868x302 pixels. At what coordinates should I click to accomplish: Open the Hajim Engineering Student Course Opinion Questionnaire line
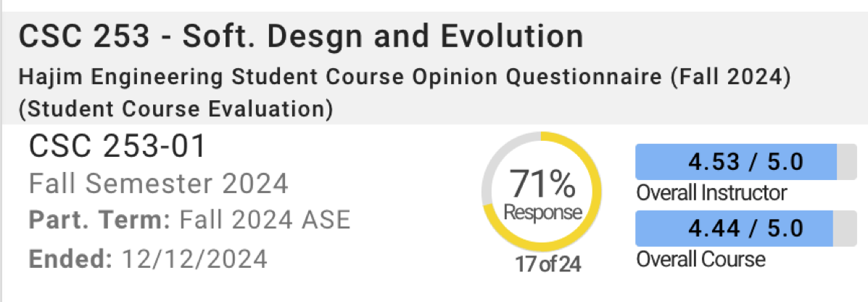point(403,77)
